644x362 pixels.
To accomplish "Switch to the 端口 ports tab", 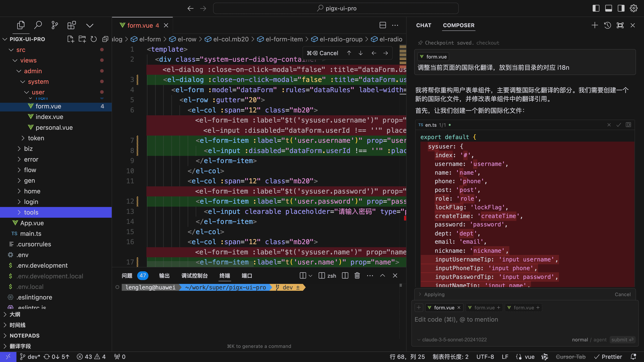I will pyautogui.click(x=247, y=276).
